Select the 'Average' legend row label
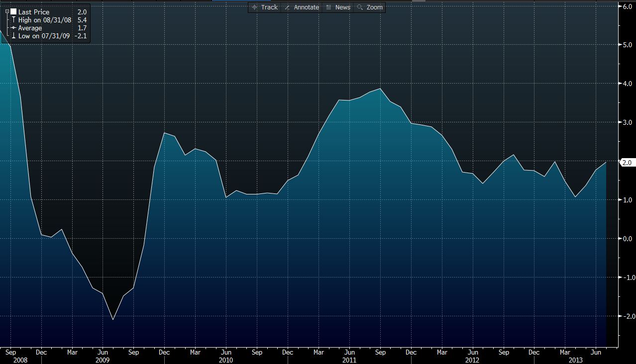This screenshot has width=636, height=364. [30, 28]
